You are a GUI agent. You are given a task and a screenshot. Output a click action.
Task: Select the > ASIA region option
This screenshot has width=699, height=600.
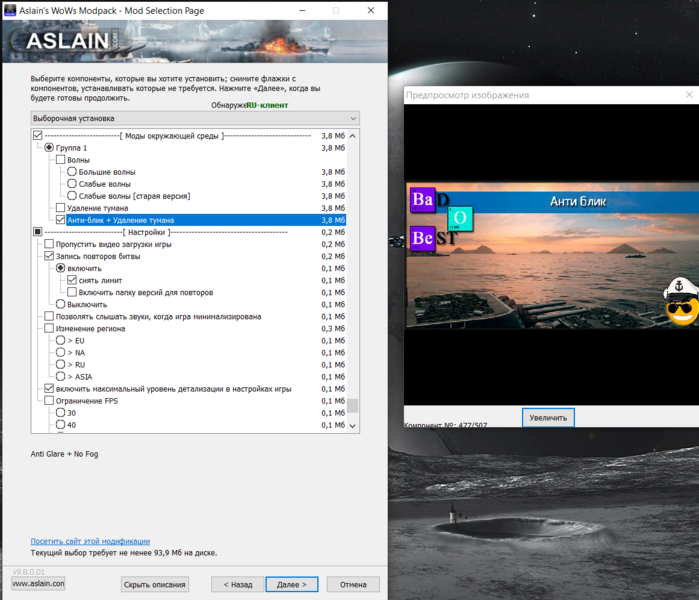coord(61,376)
